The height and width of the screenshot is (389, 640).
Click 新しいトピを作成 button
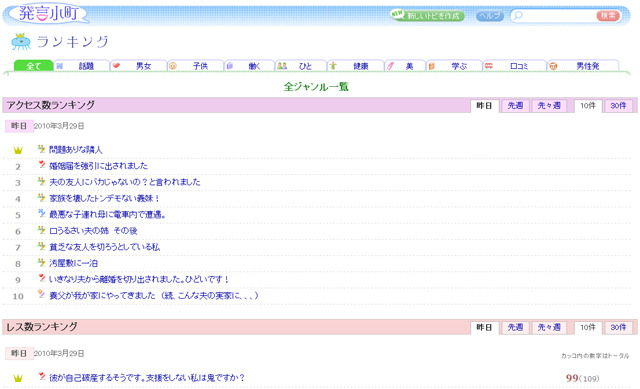[427, 16]
